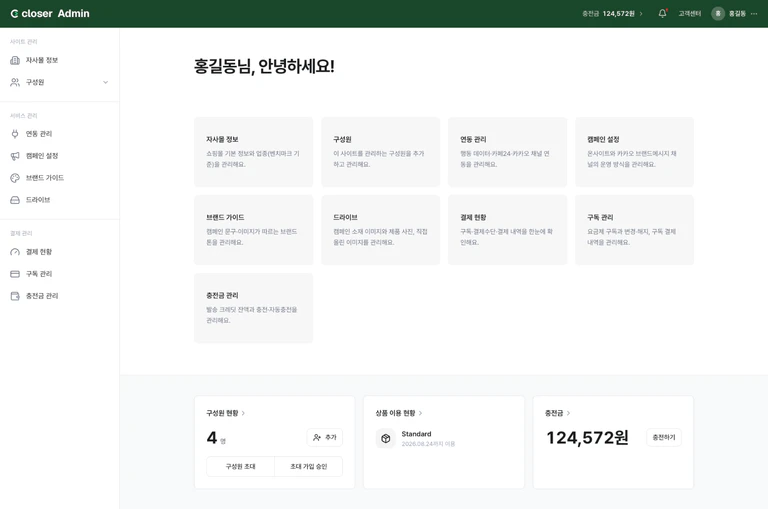Open 고객센터 in the header
768x509 pixels.
click(690, 14)
